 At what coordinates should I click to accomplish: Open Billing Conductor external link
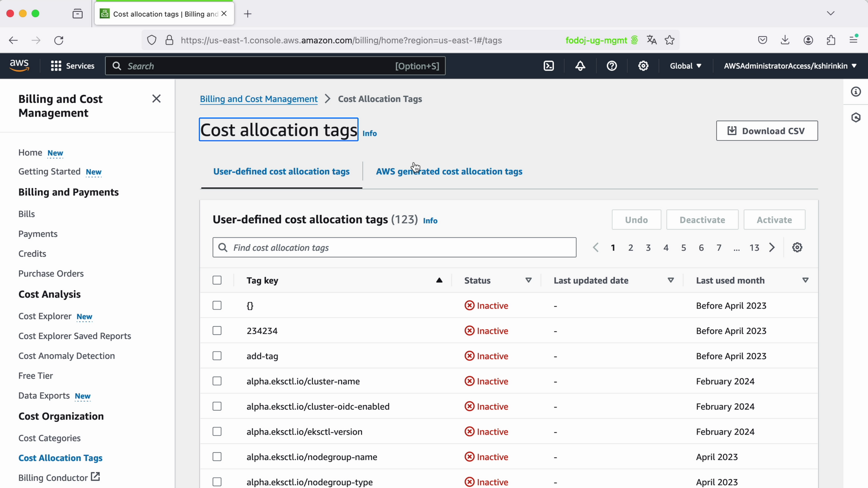coord(59,478)
